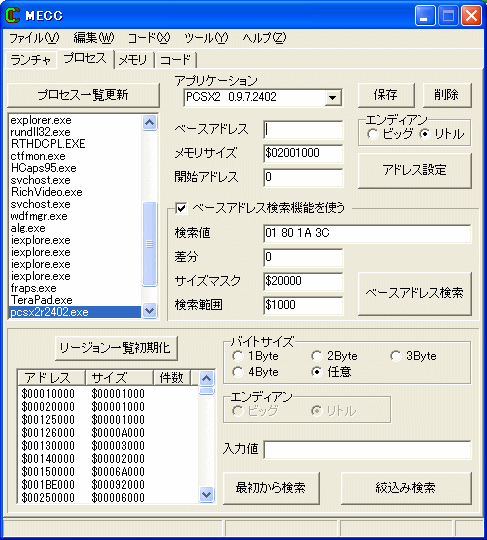Image resolution: width=487 pixels, height=540 pixels.
Task: Open the ツール(Y) menu
Action: pyautogui.click(x=206, y=38)
